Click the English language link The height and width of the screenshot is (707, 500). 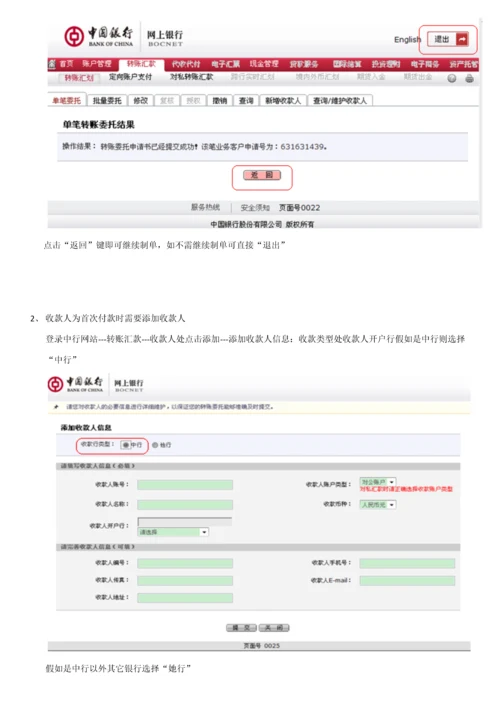[407, 40]
